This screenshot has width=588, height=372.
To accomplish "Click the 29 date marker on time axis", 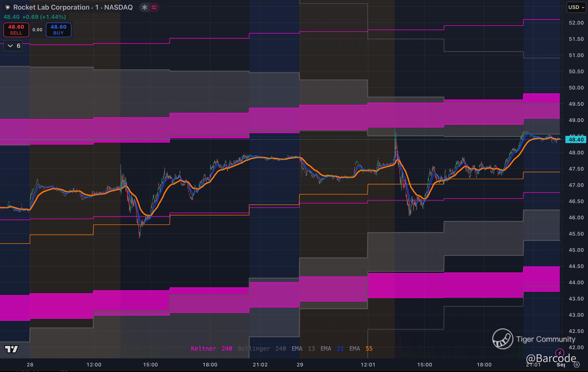I will pos(300,365).
